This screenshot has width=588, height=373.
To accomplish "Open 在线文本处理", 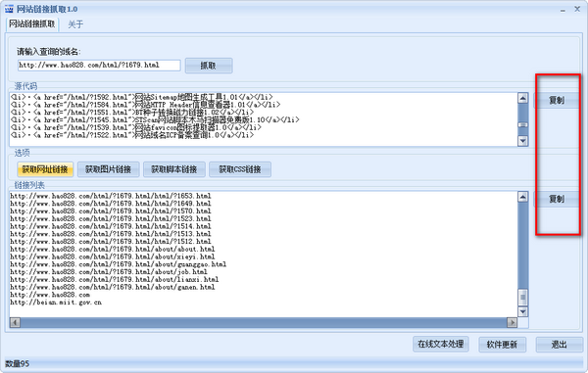I will pos(441,345).
